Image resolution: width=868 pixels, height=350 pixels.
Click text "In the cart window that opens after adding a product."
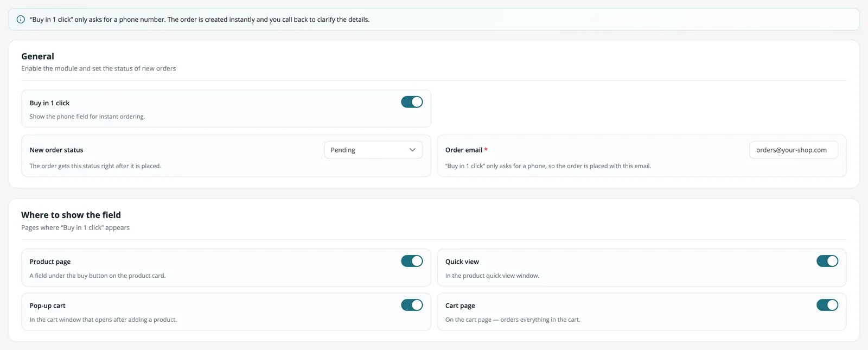tap(103, 320)
